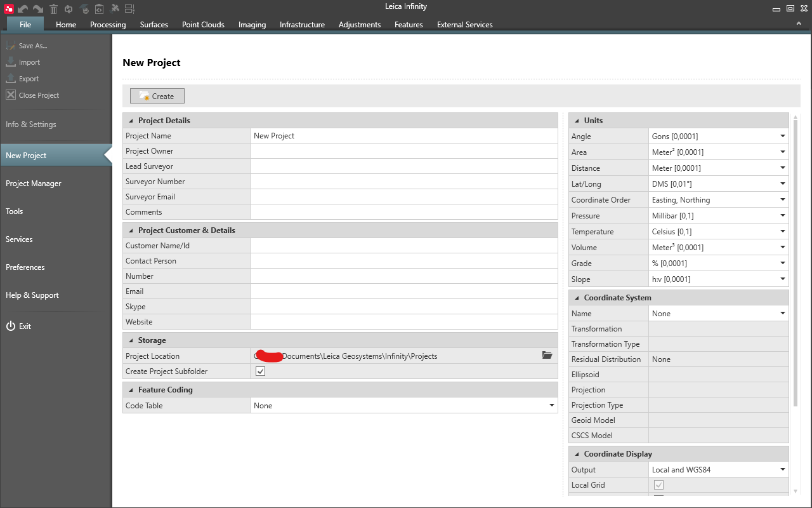Open the Volume units dropdown
The width and height of the screenshot is (812, 508).
pyautogui.click(x=783, y=247)
